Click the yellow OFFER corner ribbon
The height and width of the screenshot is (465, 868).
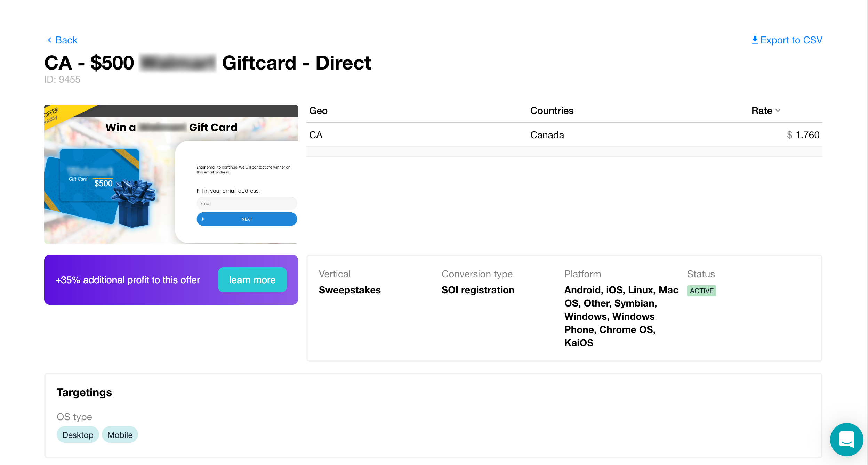(x=56, y=114)
